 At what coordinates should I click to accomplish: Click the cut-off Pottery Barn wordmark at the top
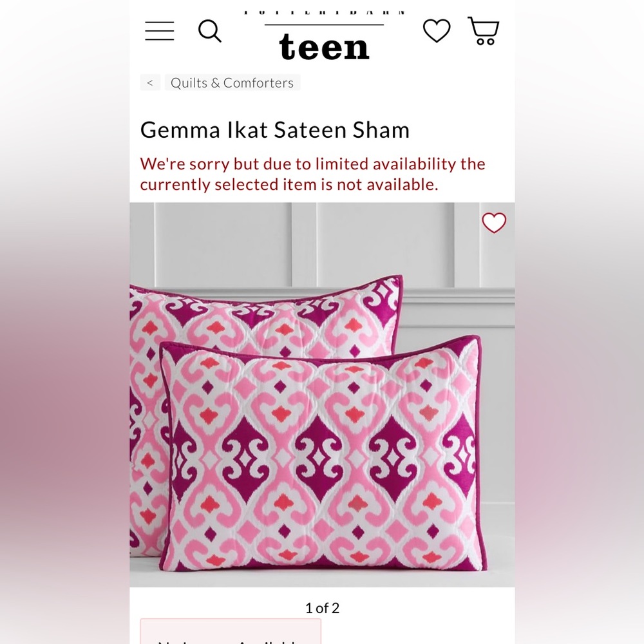pos(324,13)
